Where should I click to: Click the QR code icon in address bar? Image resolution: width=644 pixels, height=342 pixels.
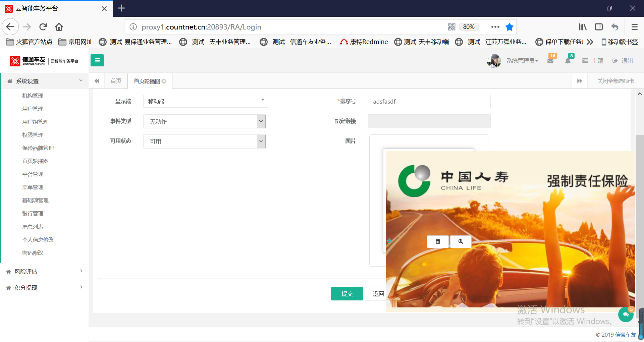452,27
